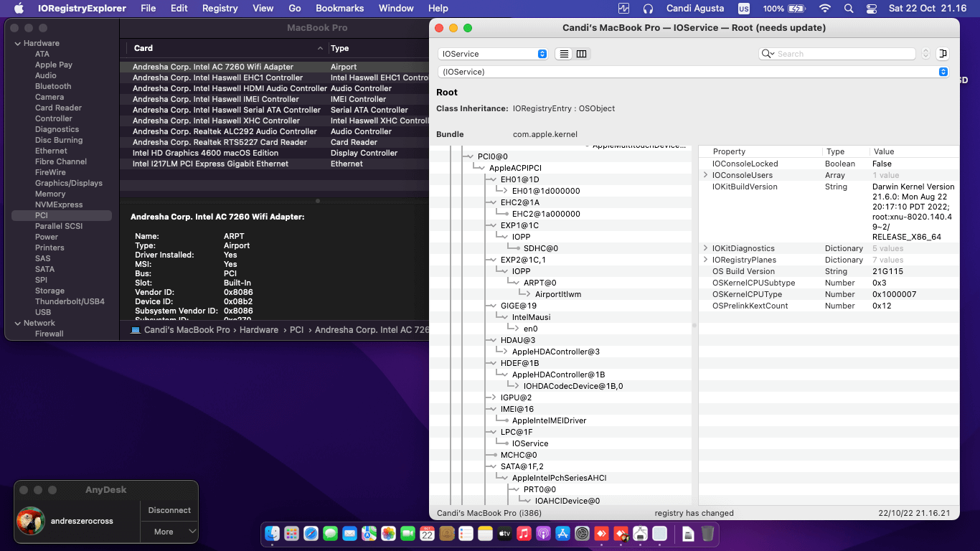Open the IOService plane dropdown

pyautogui.click(x=493, y=54)
